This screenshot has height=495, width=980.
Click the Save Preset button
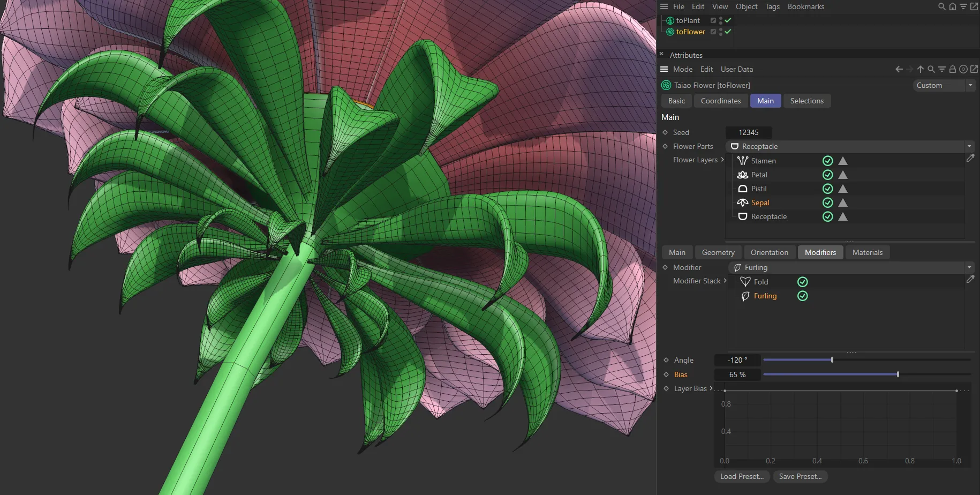coord(800,476)
